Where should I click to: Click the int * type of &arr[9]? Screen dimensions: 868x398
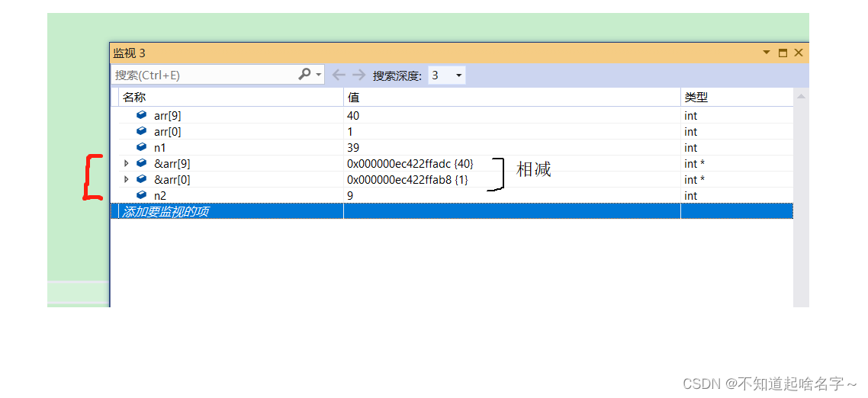(694, 164)
